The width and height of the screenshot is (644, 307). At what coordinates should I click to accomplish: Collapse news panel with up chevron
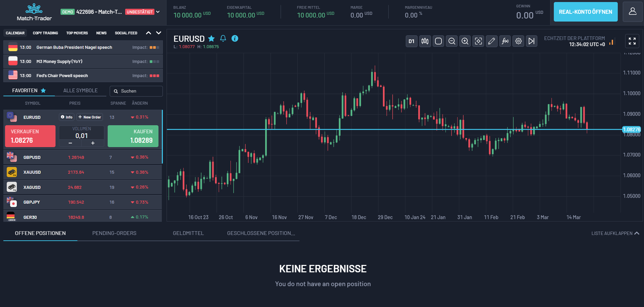[x=148, y=33]
